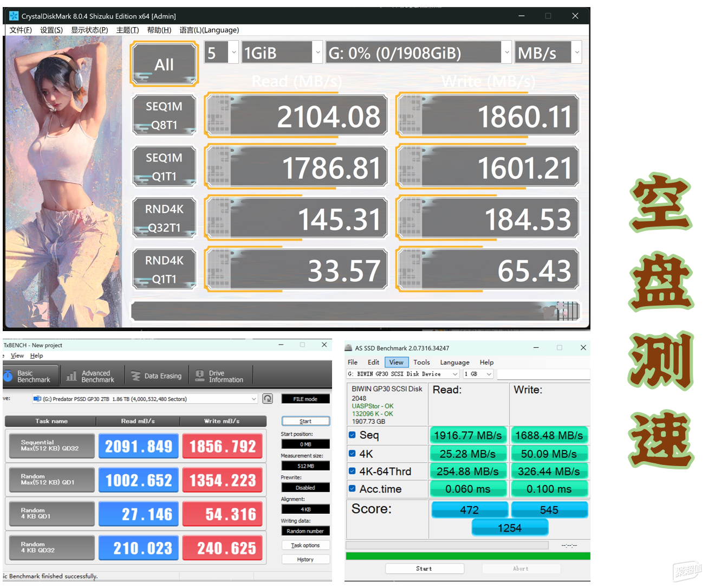
Task: Run the SEQ1M Q1T1 test
Action: click(x=164, y=167)
